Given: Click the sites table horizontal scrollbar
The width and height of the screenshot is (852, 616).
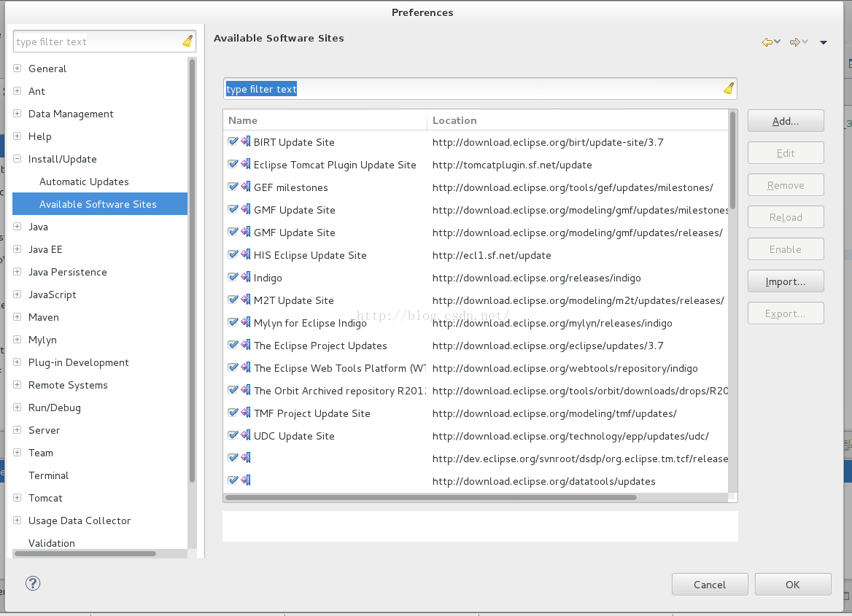Looking at the screenshot, I should point(431,497).
